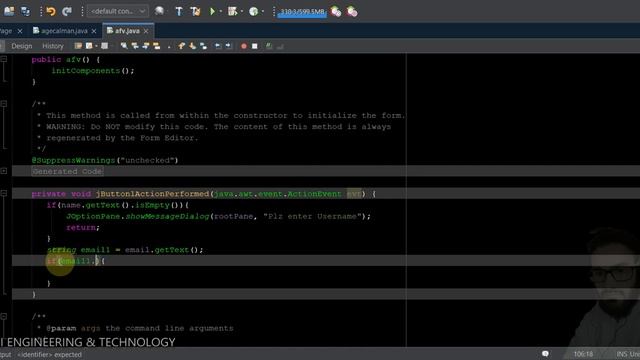Click the first profiler snapshot icon
This screenshot has width=640, height=360.
click(336, 12)
